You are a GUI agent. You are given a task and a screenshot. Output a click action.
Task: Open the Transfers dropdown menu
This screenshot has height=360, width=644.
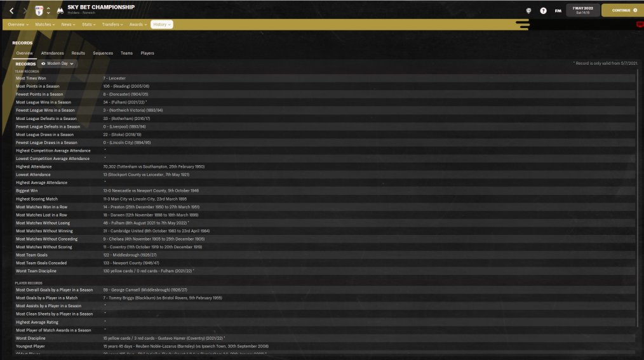(112, 25)
